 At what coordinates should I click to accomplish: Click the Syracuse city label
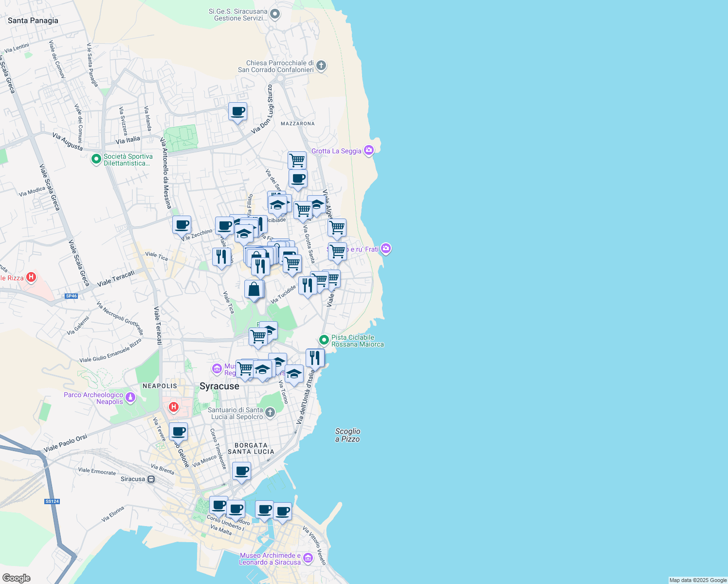tap(219, 386)
